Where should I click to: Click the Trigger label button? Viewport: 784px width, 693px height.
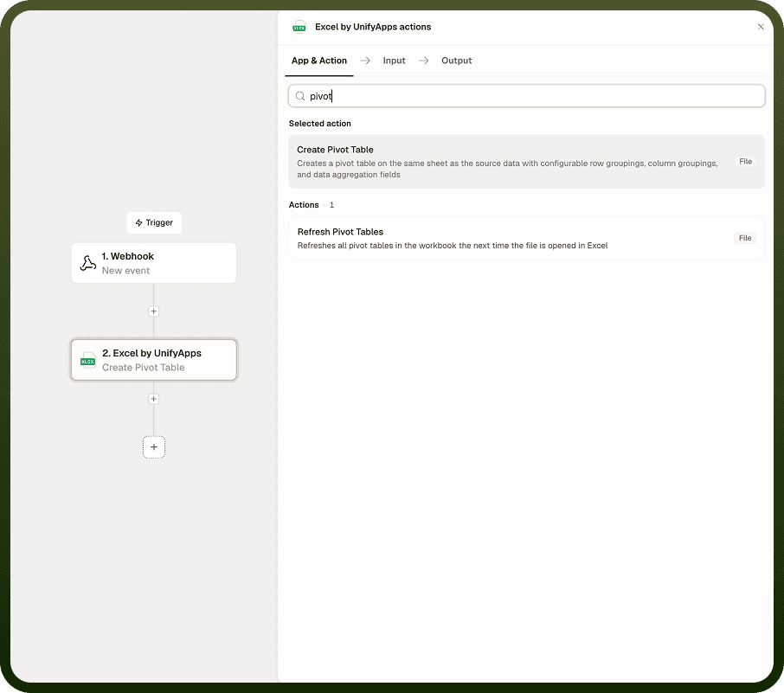click(x=154, y=222)
